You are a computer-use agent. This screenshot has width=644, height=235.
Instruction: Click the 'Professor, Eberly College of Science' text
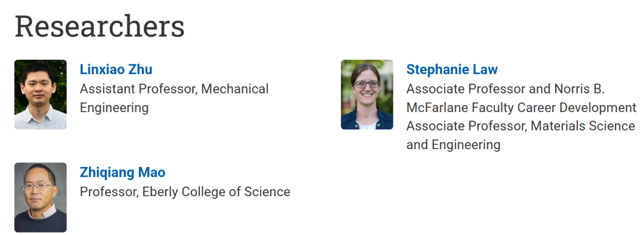click(x=185, y=191)
